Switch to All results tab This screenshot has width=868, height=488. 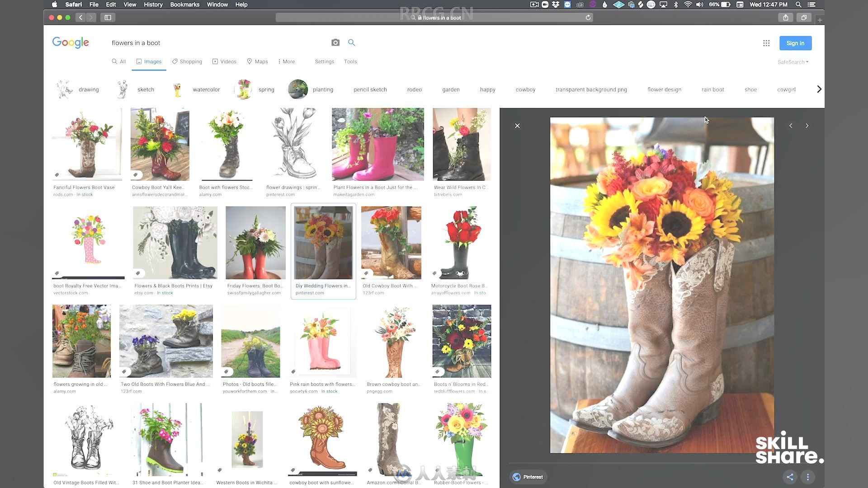point(119,61)
